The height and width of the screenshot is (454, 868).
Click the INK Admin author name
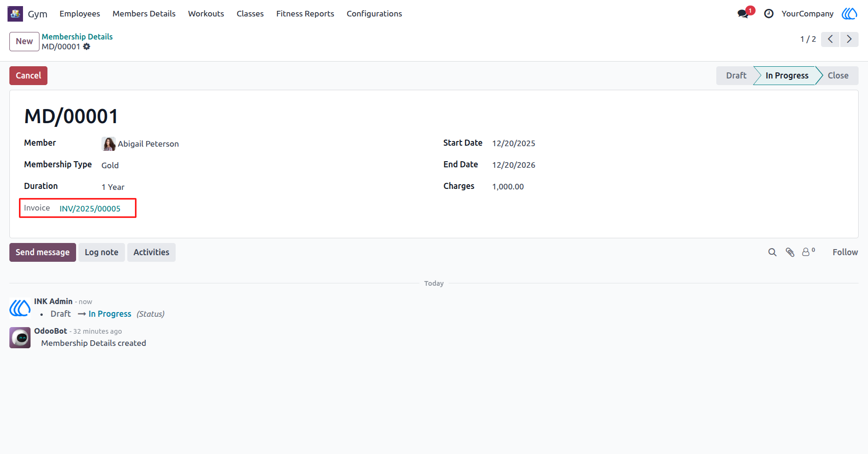tap(53, 301)
